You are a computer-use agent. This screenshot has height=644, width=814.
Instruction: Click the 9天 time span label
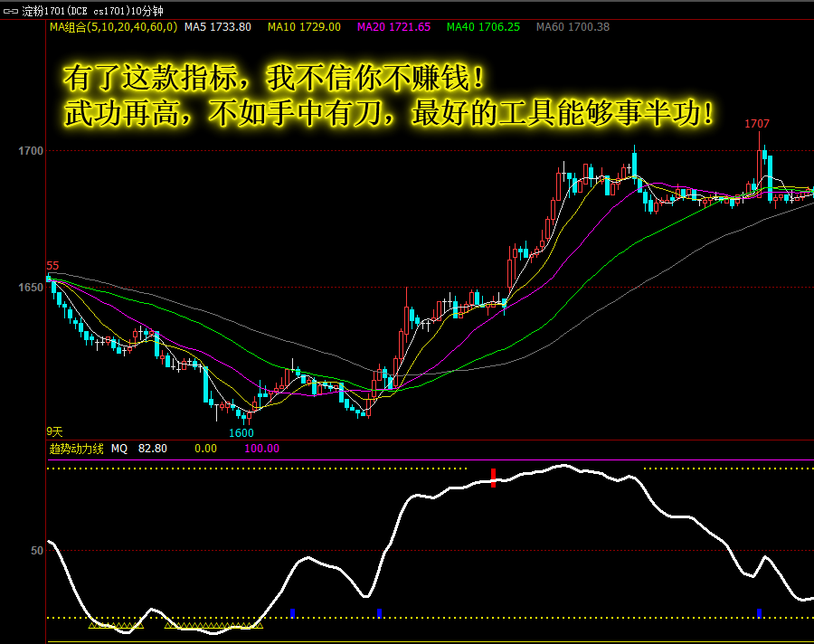(x=54, y=431)
